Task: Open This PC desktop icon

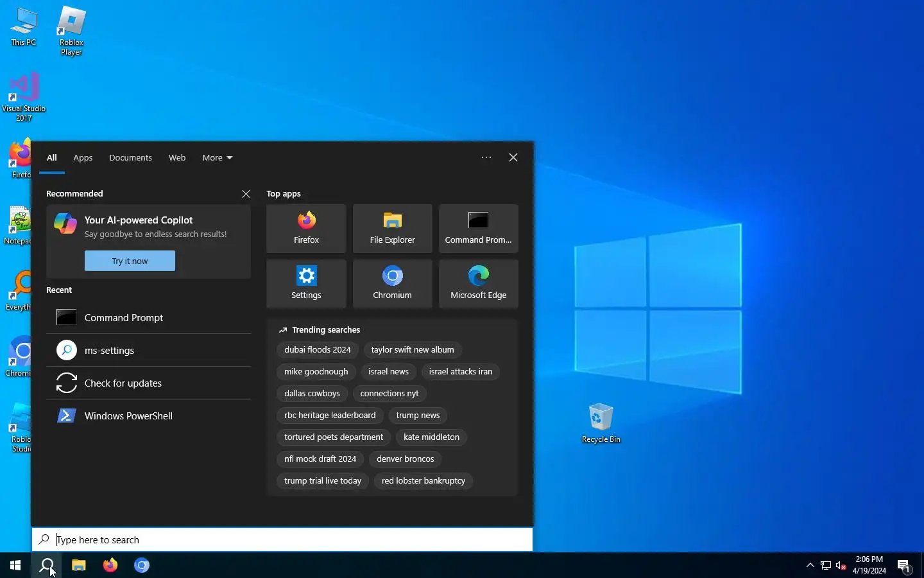Action: (24, 27)
